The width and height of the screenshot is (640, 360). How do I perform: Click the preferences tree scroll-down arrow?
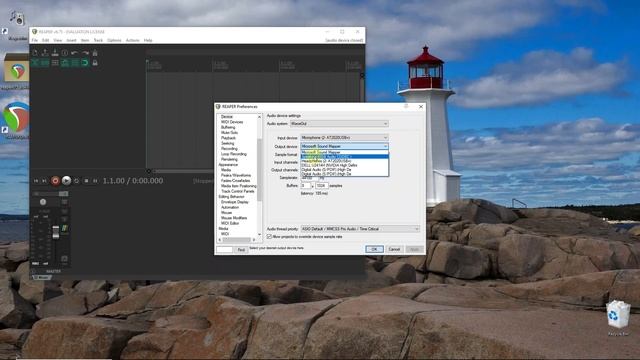[259, 234]
